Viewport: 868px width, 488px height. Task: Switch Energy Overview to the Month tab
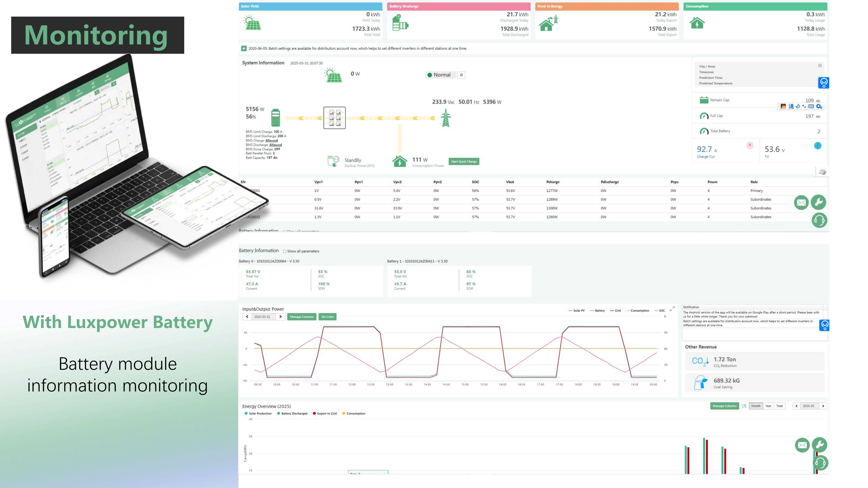[756, 406]
